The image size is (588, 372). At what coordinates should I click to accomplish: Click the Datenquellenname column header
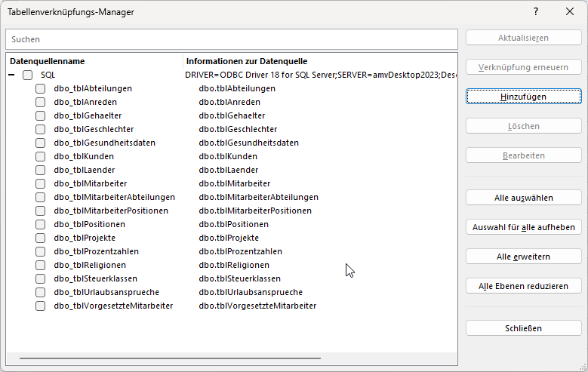48,60
